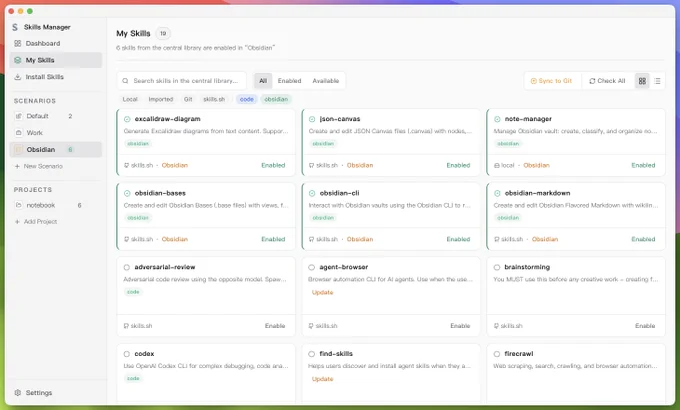Click the My Skills count badge

[x=163, y=33]
